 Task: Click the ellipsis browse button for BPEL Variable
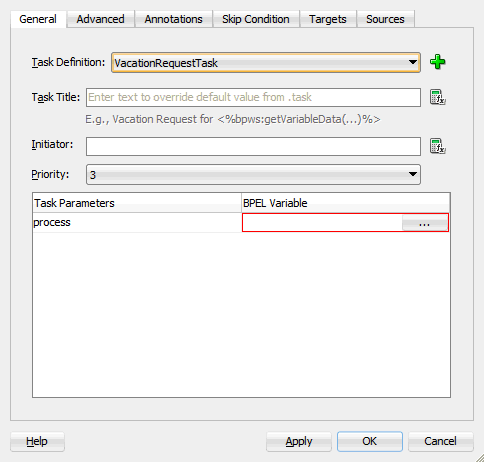[424, 223]
